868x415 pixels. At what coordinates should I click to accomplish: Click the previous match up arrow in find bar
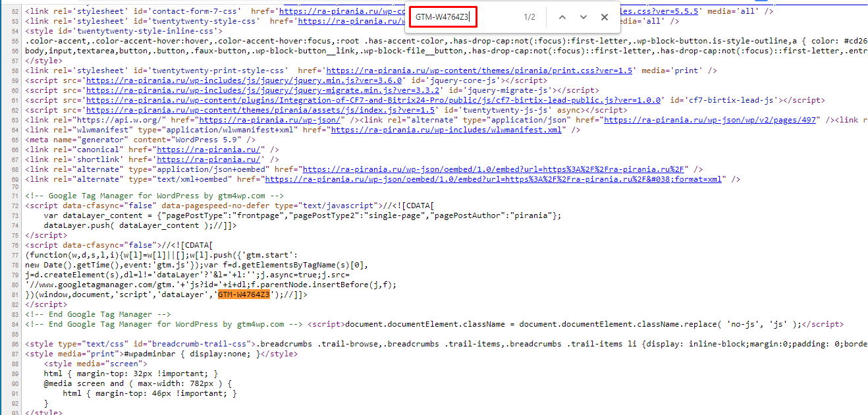point(562,17)
